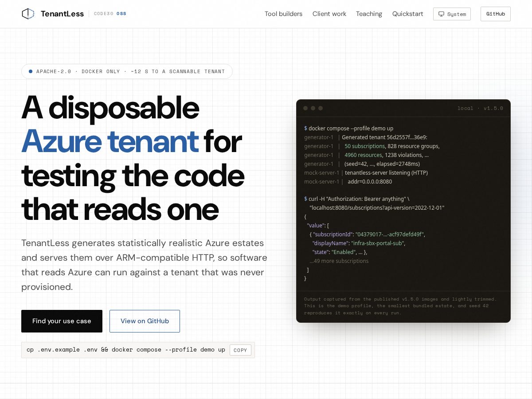Click the subscriptionId value in JSON
Viewport: 532px width, 399px height.
point(390,235)
